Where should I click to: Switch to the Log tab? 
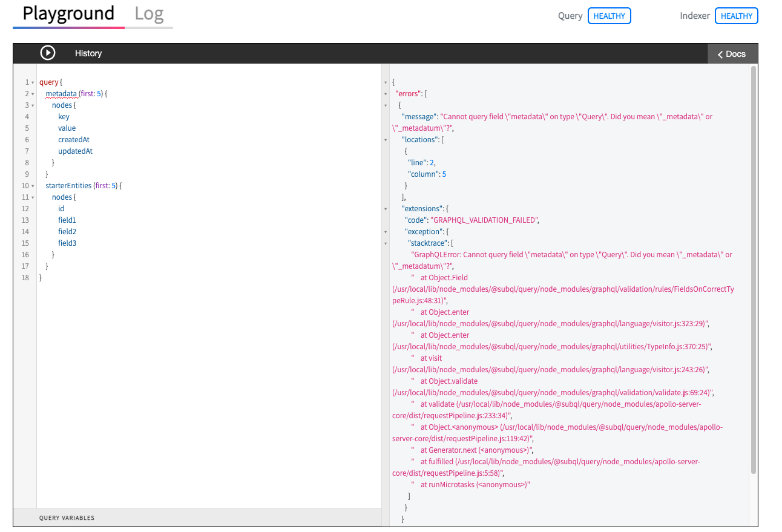pos(149,14)
